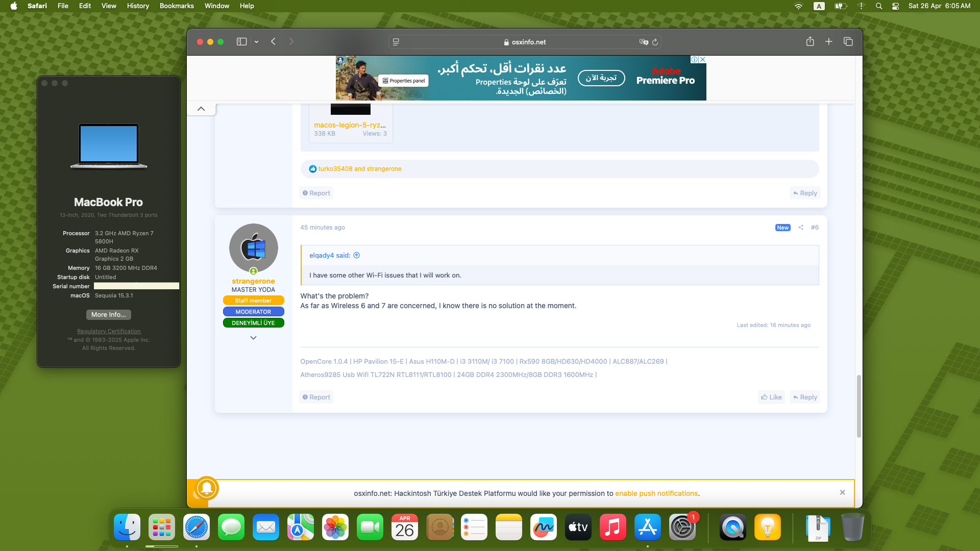980x551 pixels.
Task: Go back with the back arrow
Action: click(x=274, y=42)
